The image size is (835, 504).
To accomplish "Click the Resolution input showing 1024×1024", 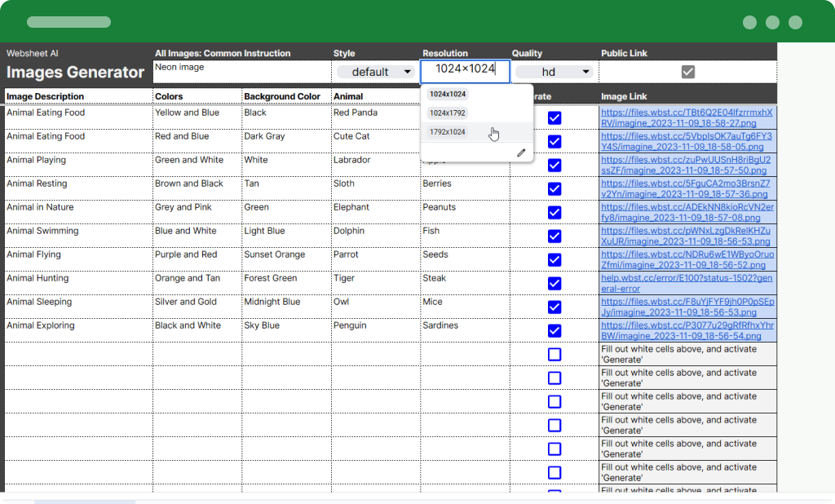I will tap(465, 71).
